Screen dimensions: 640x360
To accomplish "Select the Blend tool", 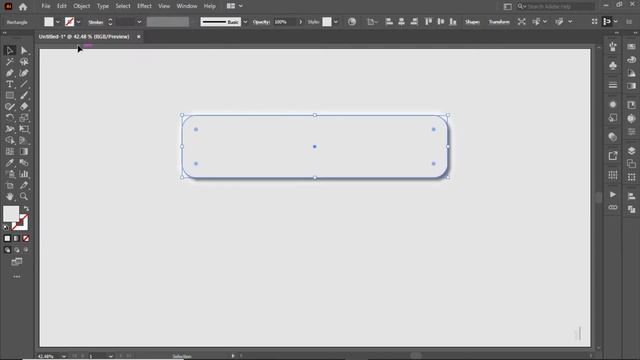I will pos(24,163).
